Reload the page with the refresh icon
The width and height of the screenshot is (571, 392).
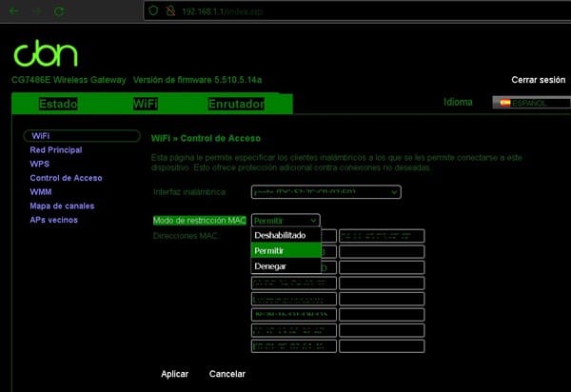point(59,11)
